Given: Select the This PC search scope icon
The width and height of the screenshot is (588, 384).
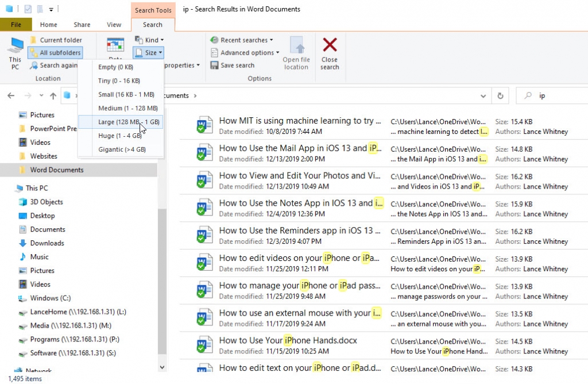Looking at the screenshot, I should (x=14, y=53).
